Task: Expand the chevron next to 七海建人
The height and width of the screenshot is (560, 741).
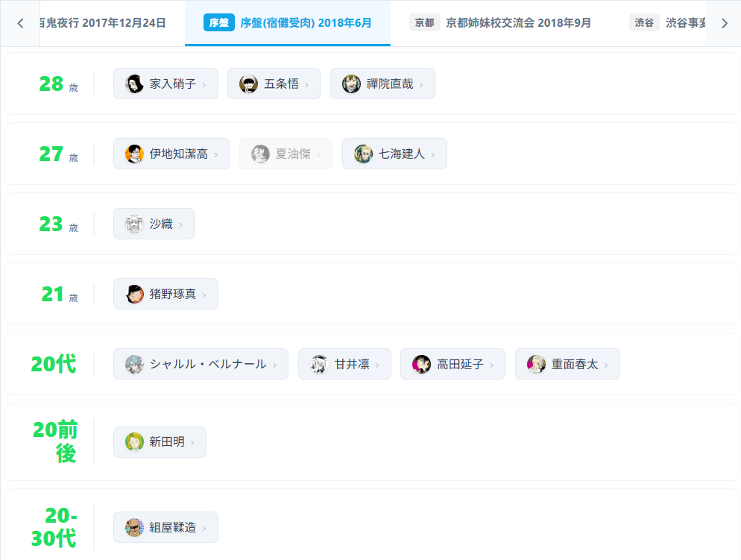Action: pos(433,154)
